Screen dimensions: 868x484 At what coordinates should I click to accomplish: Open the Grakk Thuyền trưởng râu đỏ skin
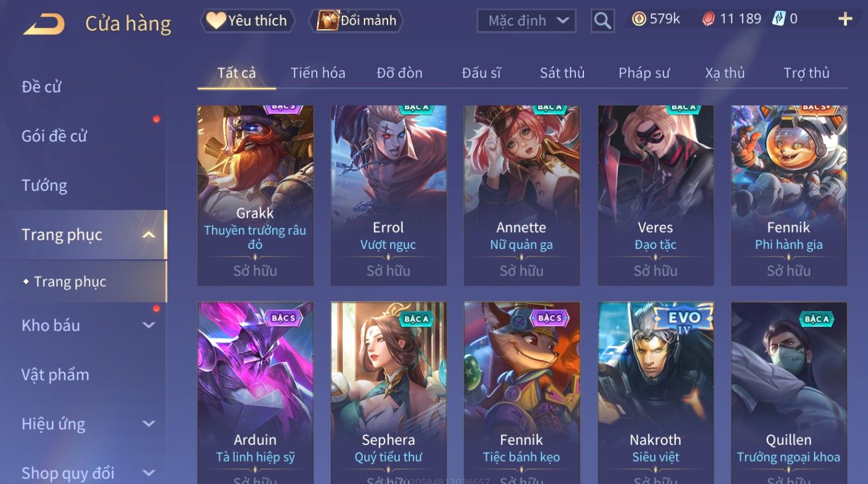coord(255,195)
